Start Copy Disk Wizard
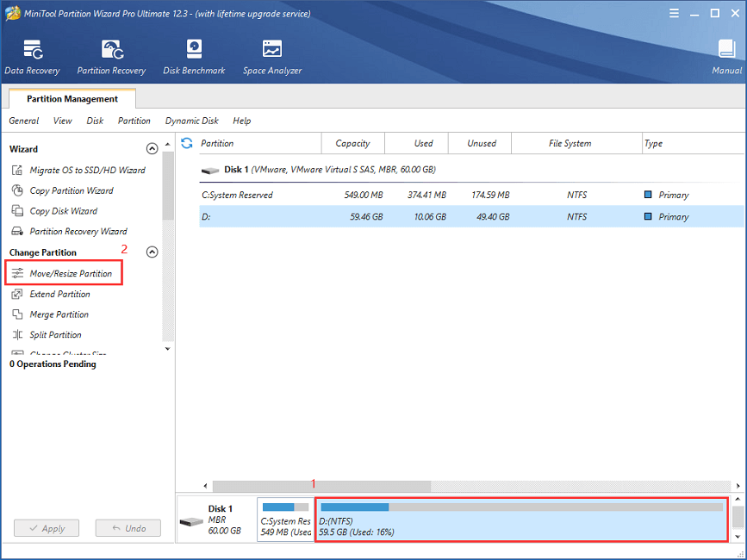The image size is (747, 560). tap(64, 211)
